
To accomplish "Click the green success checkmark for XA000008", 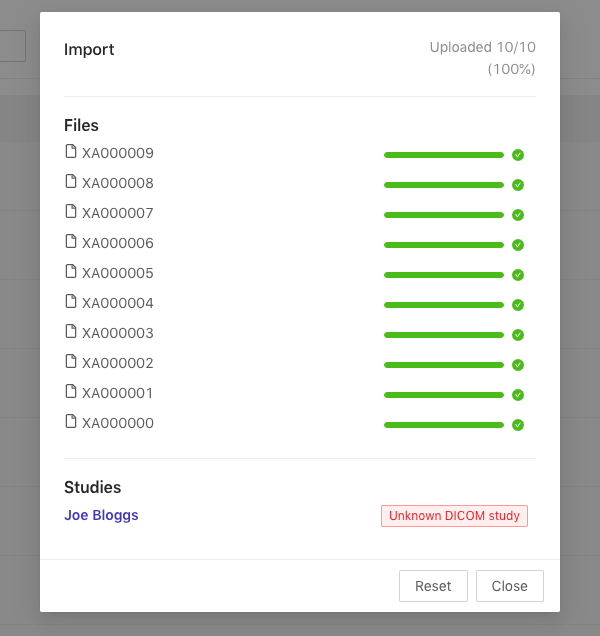I will (518, 185).
